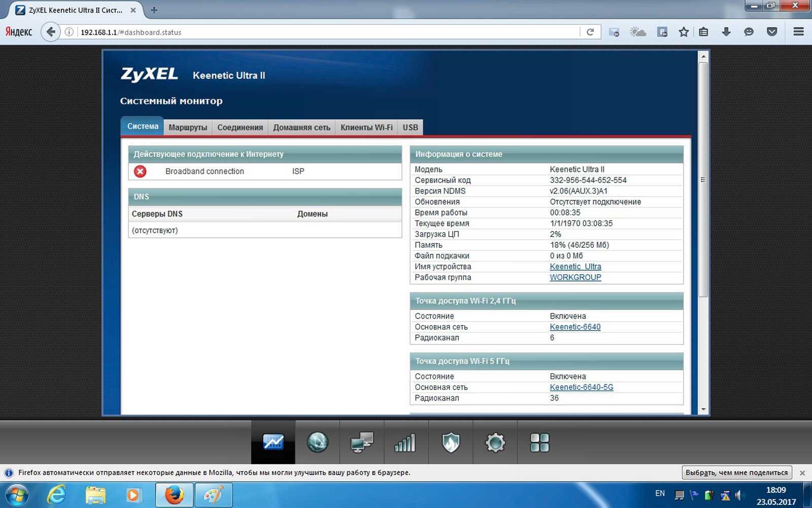Click the Домены column header
Image resolution: width=812 pixels, height=508 pixels.
312,214
